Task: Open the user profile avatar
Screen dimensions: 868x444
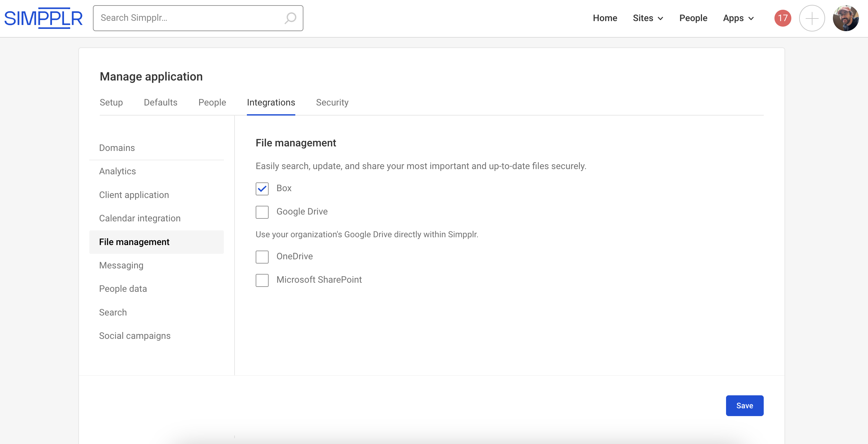Action: 845,18
